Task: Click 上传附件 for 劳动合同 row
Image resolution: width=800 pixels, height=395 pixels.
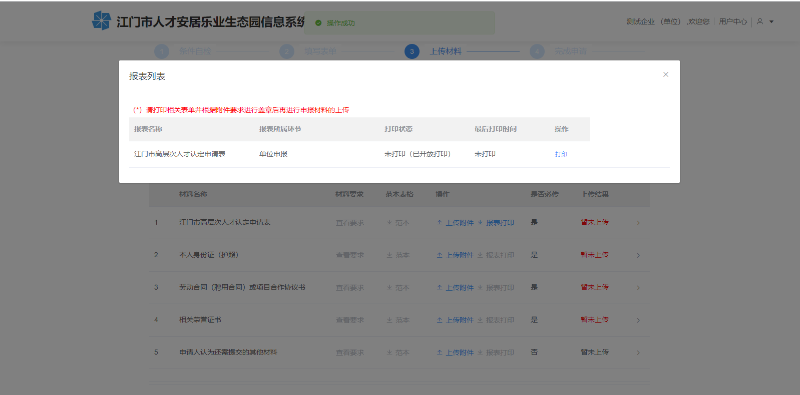Action: [x=455, y=288]
